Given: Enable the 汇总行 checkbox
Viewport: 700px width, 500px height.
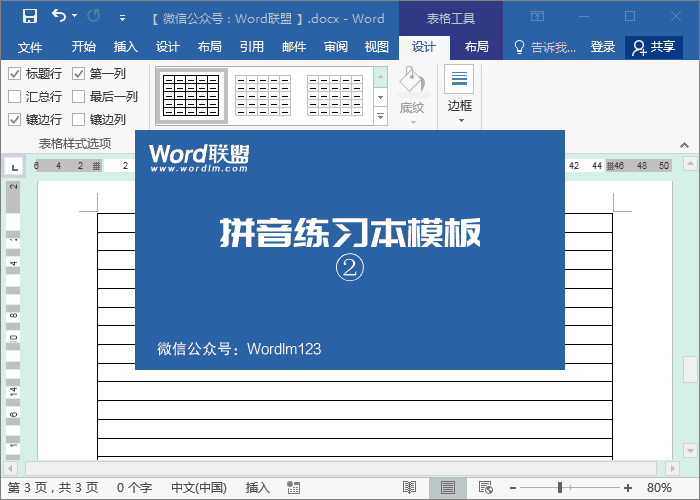Looking at the screenshot, I should click(x=15, y=96).
